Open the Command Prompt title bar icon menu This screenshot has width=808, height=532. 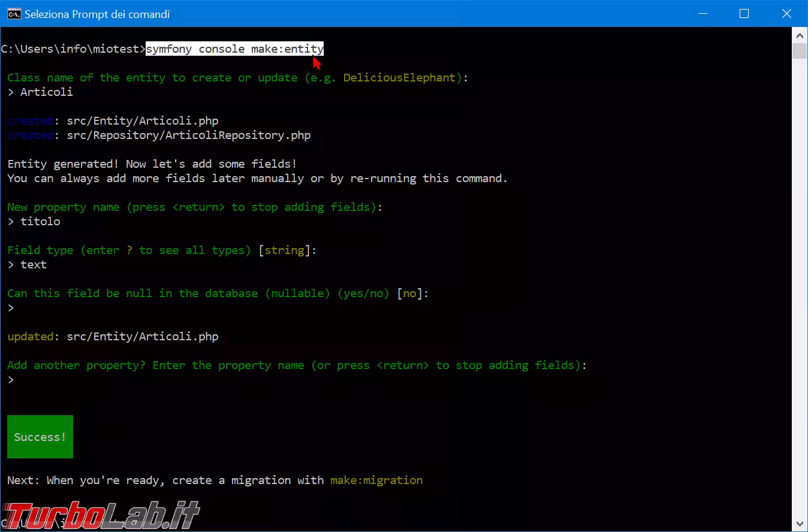[13, 14]
